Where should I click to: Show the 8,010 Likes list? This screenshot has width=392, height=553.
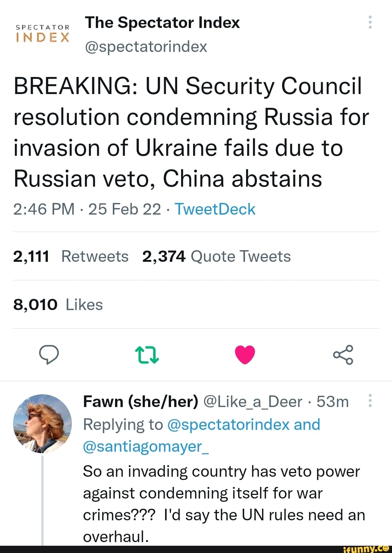click(58, 305)
